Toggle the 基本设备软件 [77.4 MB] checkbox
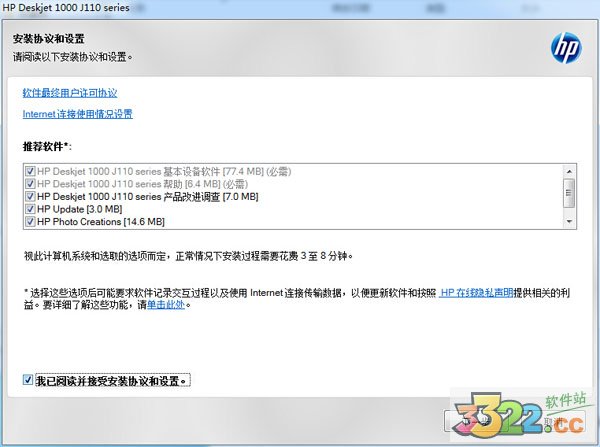The height and width of the screenshot is (447, 600). click(30, 171)
